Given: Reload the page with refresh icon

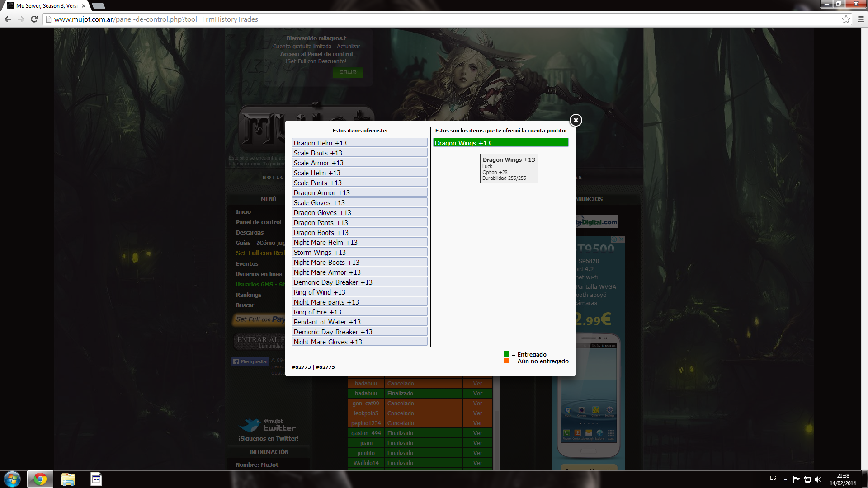Looking at the screenshot, I should 34,19.
